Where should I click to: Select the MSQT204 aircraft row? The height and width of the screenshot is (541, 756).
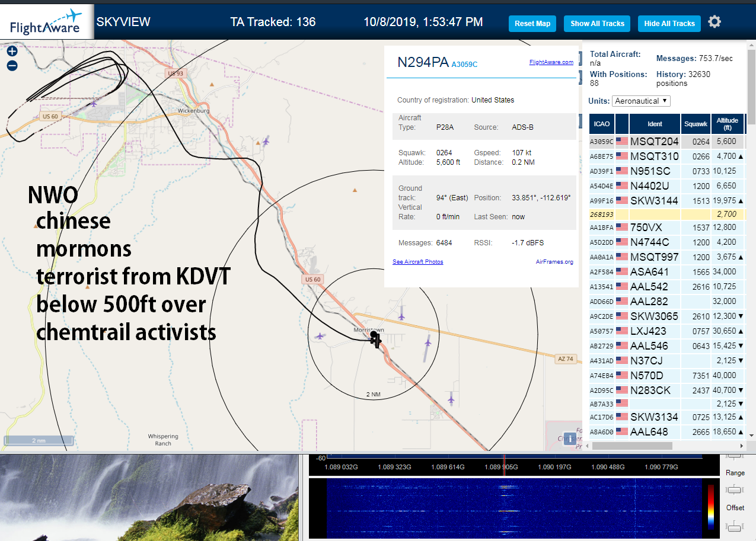click(x=667, y=142)
